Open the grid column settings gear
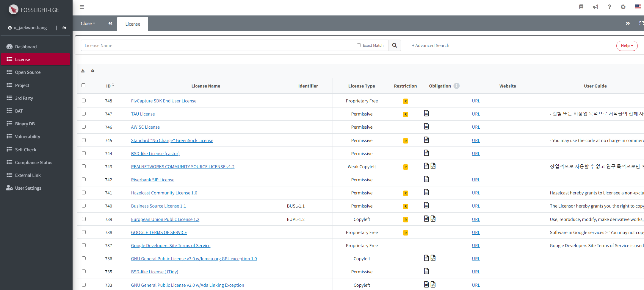Viewport: 644px width, 290px height. pos(93,71)
